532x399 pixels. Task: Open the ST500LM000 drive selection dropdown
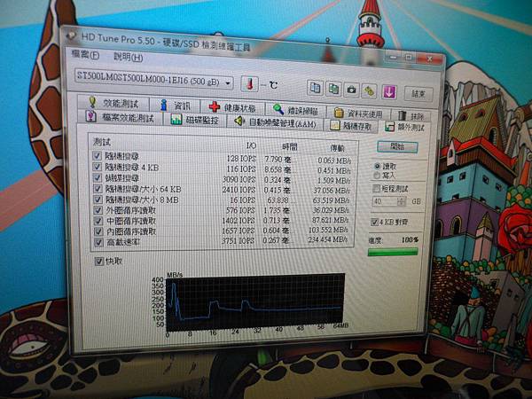[153, 80]
